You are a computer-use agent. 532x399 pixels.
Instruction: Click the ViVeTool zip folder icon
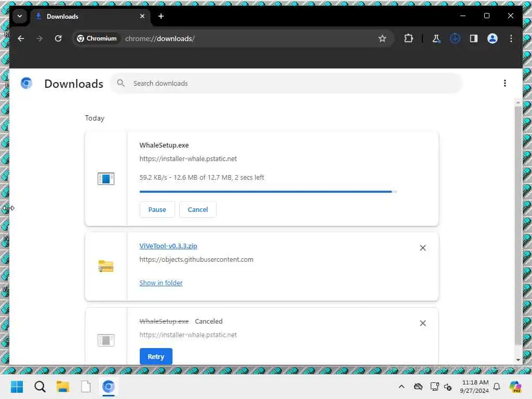pos(106,267)
